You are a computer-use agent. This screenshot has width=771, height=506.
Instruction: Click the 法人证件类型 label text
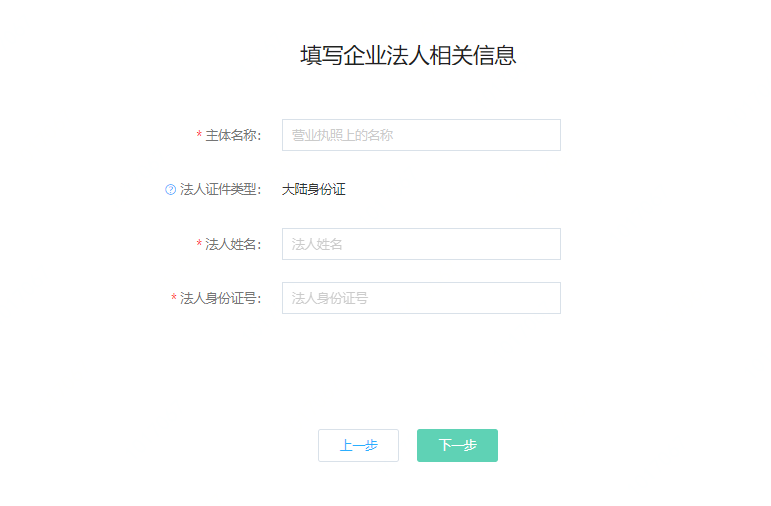pos(220,189)
